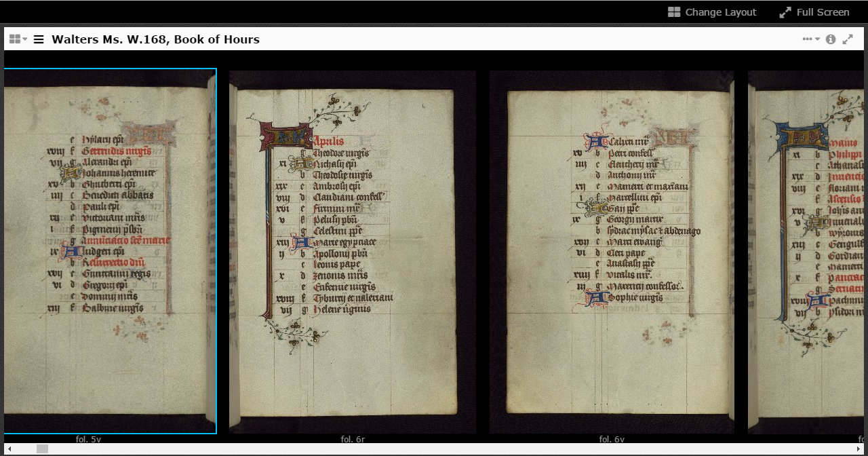Open the fol. 6v page thumbnail
The height and width of the screenshot is (456, 868).
[612, 252]
